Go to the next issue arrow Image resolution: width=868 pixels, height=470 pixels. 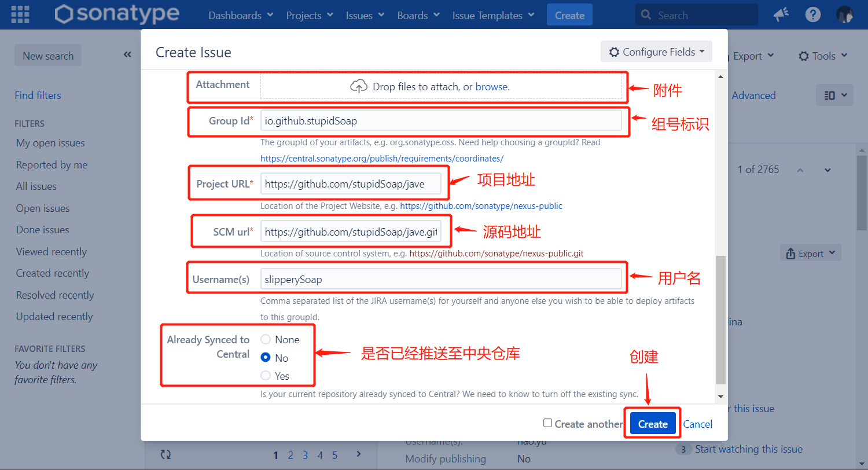[x=827, y=170]
